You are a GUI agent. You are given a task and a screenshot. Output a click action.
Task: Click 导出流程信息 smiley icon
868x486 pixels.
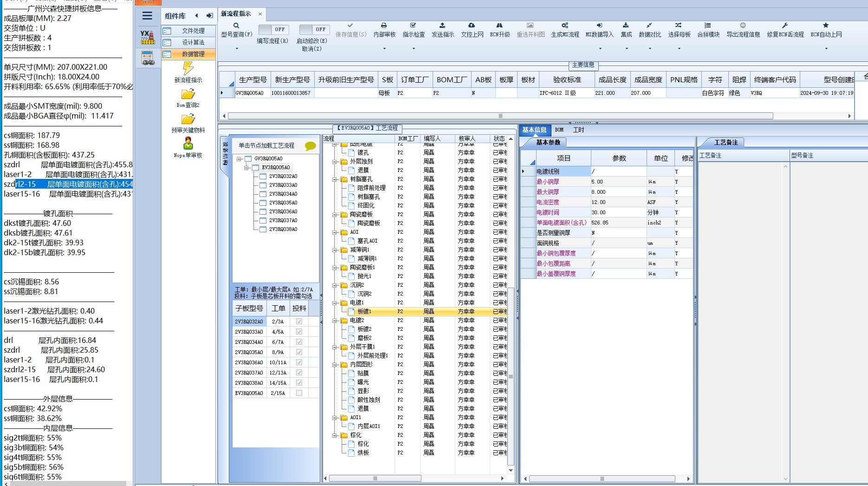[743, 26]
